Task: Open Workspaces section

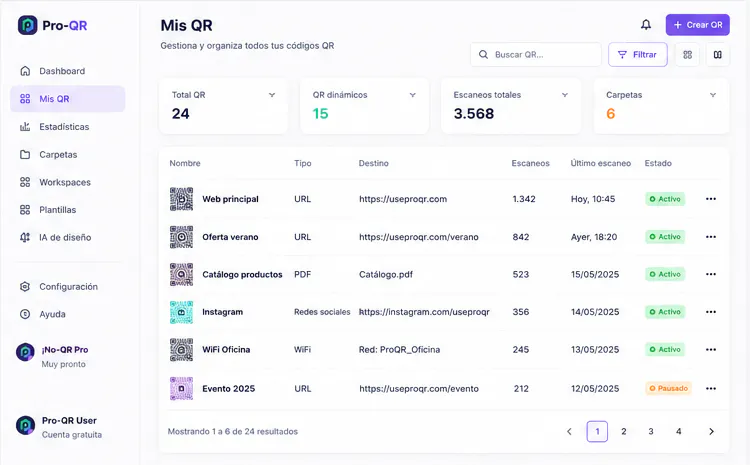Action: [67, 182]
